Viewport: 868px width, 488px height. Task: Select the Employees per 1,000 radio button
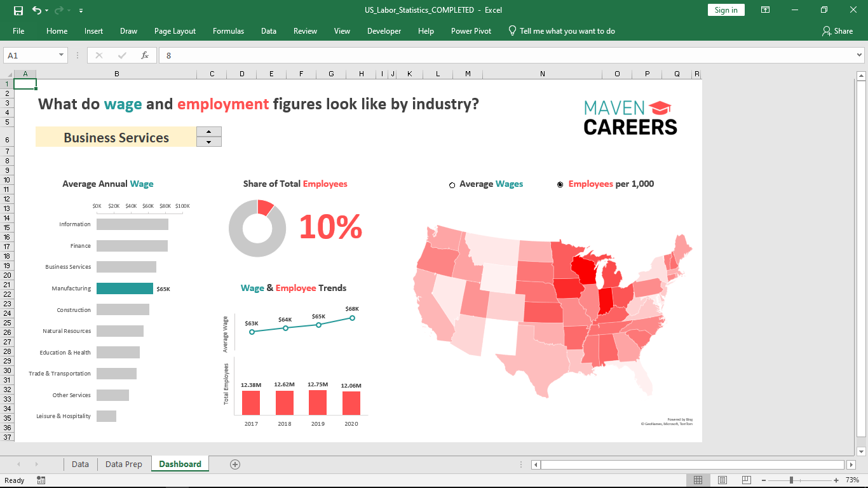[560, 184]
